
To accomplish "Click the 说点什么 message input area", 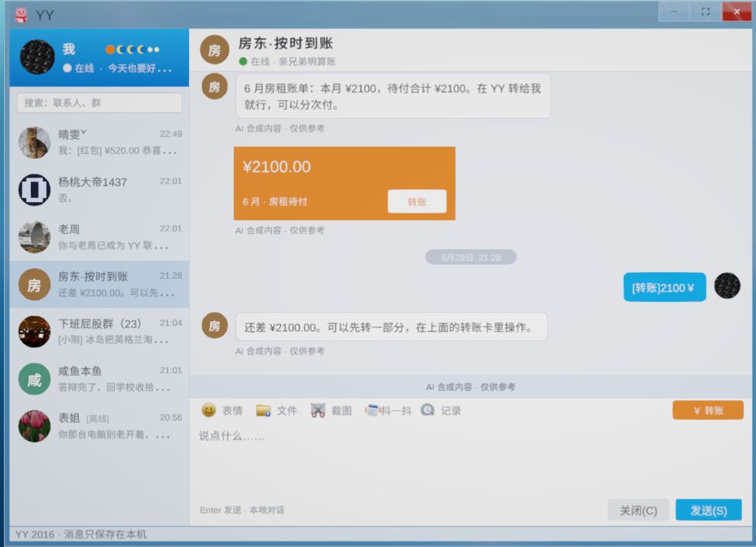I will [470, 460].
